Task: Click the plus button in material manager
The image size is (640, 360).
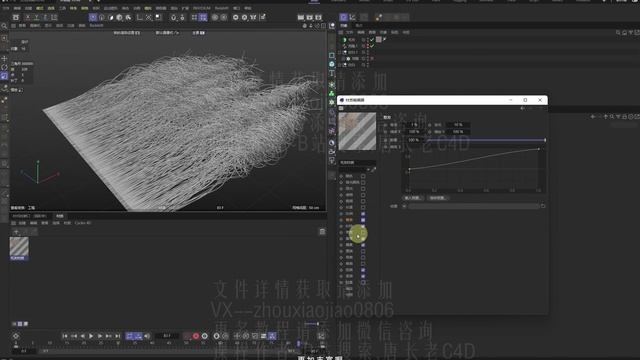Action: 16,232
